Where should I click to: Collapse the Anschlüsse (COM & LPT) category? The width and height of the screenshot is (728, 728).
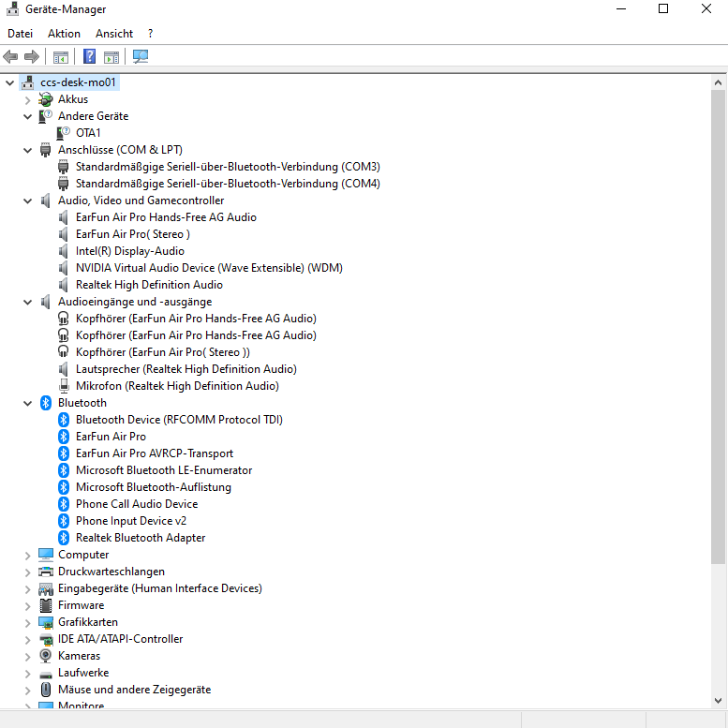pos(27,151)
